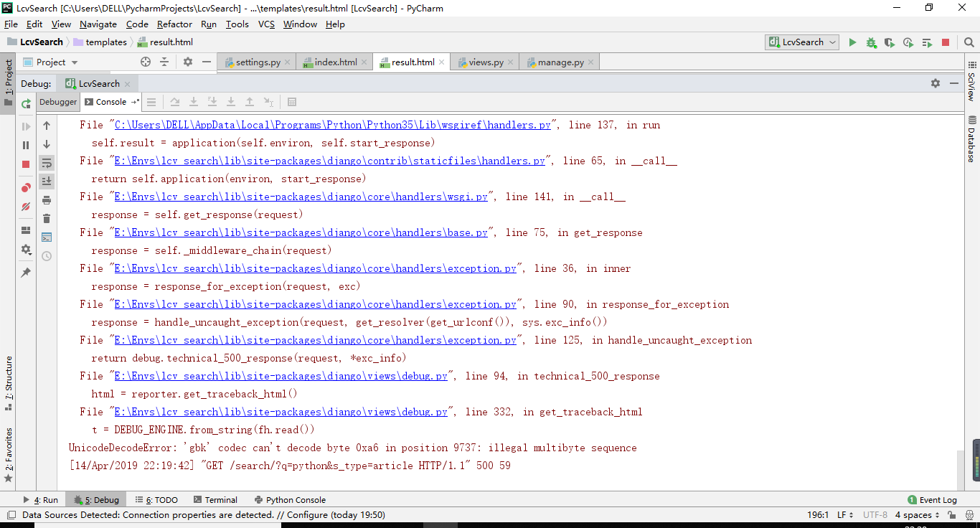Minimize the Debug tool window

[x=955, y=83]
